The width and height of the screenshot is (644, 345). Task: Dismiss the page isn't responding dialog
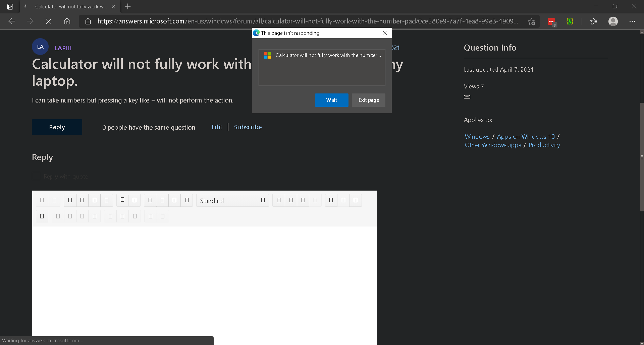(385, 33)
